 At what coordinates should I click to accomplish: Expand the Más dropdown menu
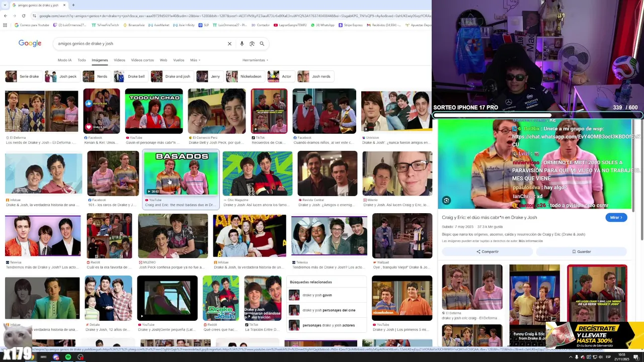coord(195,60)
